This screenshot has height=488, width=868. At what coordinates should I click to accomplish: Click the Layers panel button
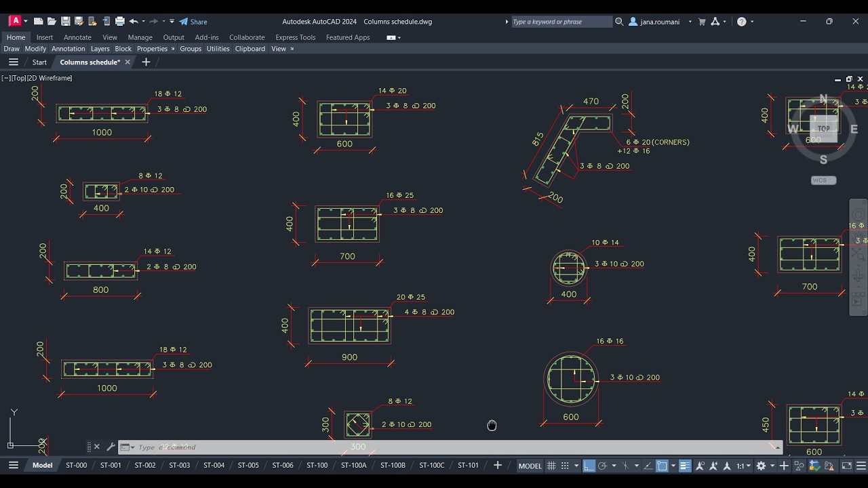pos(100,49)
